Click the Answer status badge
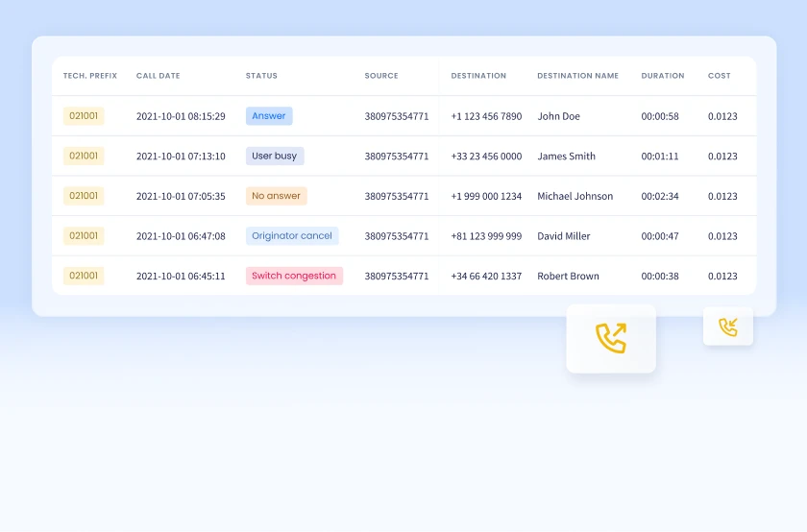 (269, 116)
